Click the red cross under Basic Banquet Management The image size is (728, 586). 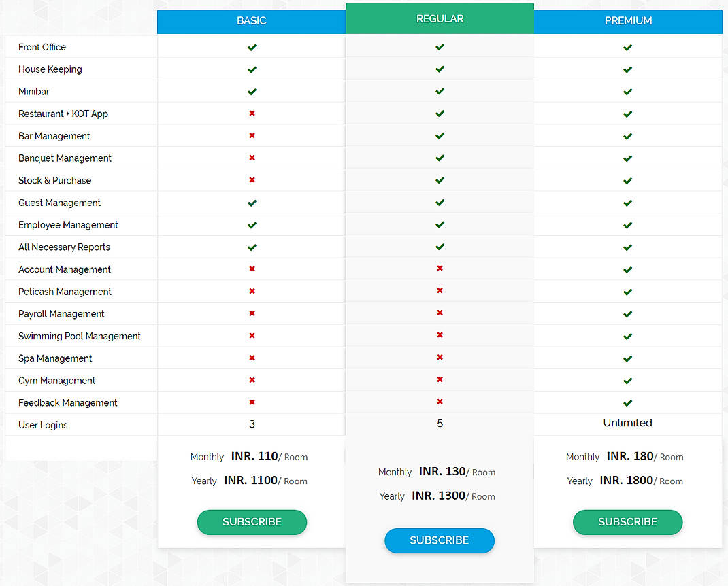pos(252,158)
